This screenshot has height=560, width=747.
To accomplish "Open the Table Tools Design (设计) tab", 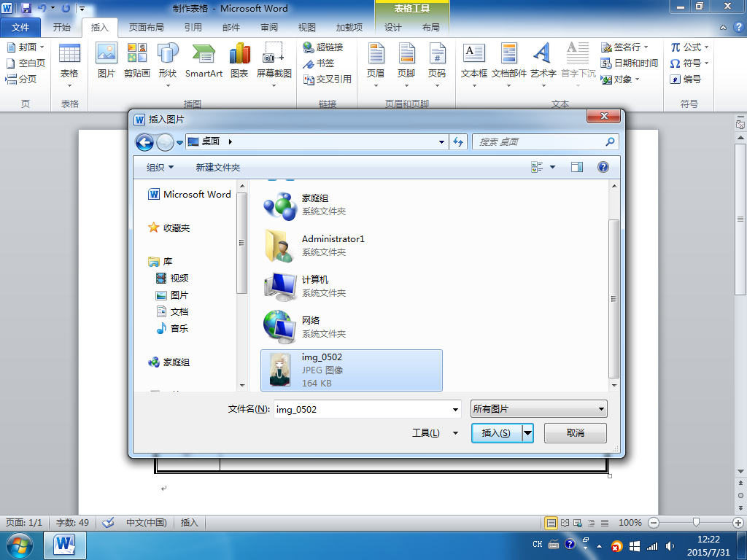I will coord(392,28).
